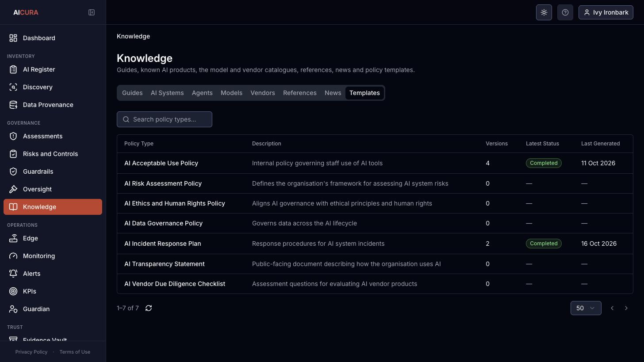
Task: Select the Templates tab
Action: (364, 93)
